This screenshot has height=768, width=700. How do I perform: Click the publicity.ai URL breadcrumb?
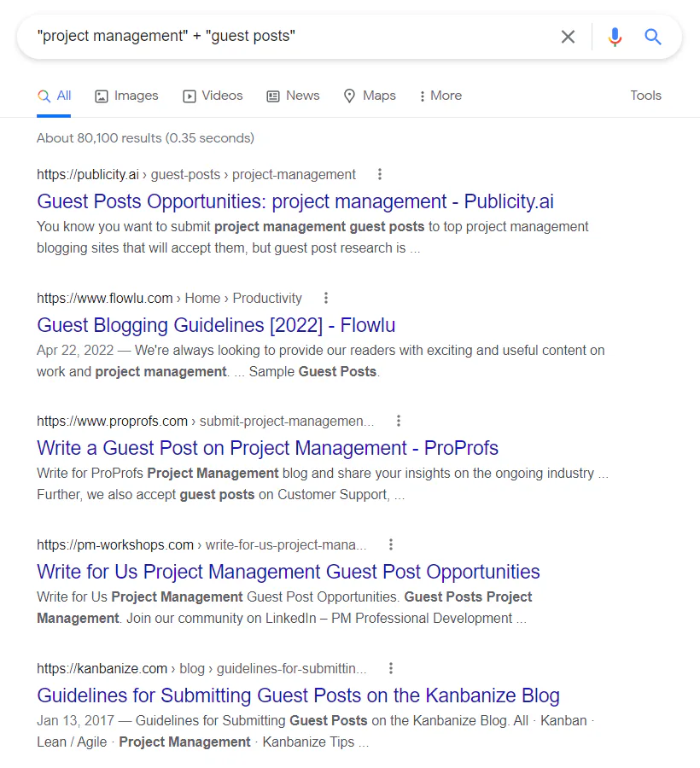click(x=196, y=174)
